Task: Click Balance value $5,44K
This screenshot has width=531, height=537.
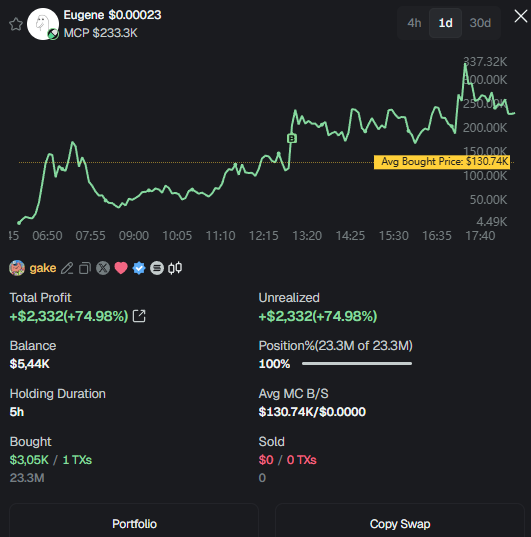Action: tap(30, 364)
